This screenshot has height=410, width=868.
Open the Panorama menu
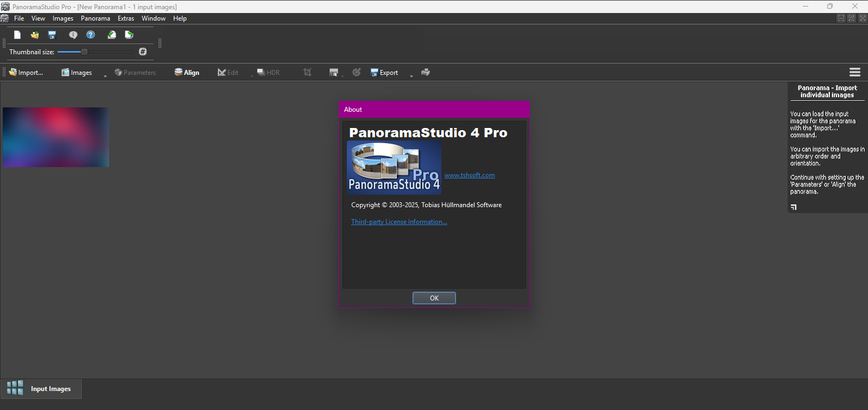[x=96, y=18]
